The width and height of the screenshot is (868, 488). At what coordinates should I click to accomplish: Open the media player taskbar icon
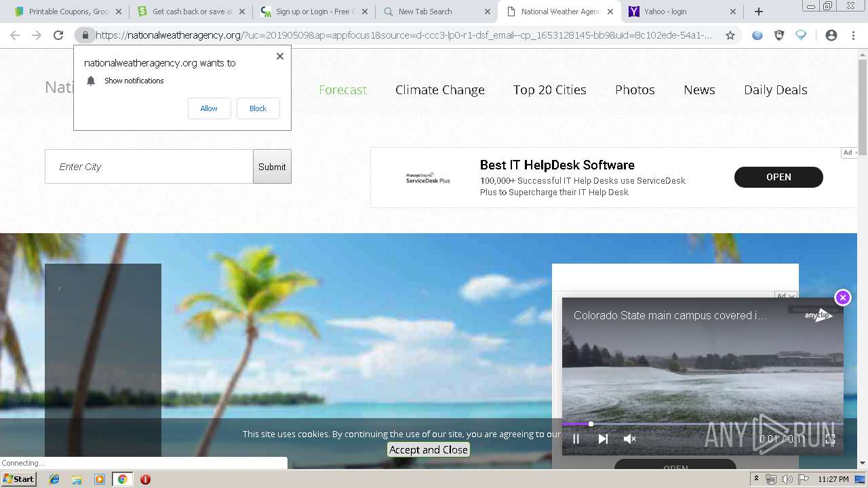coord(100,479)
